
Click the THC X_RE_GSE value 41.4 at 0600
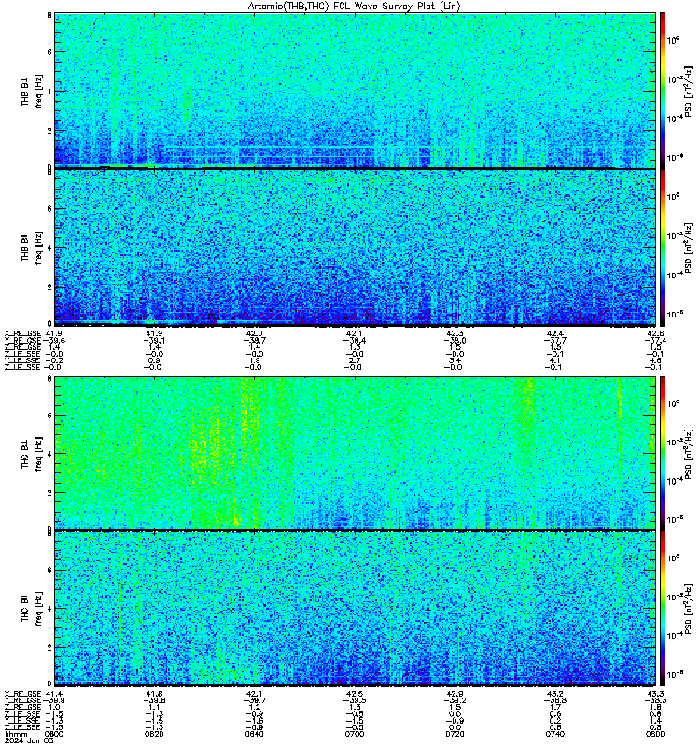(x=52, y=694)
